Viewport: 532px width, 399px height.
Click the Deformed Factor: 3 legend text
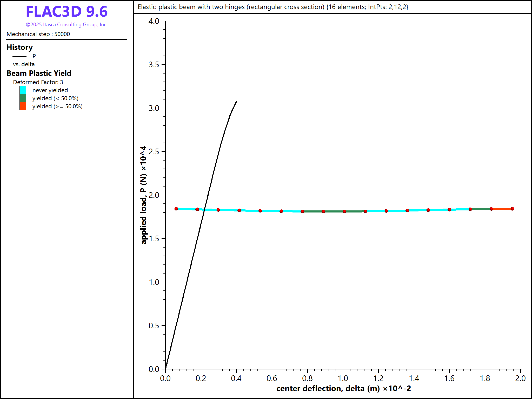[x=38, y=82]
